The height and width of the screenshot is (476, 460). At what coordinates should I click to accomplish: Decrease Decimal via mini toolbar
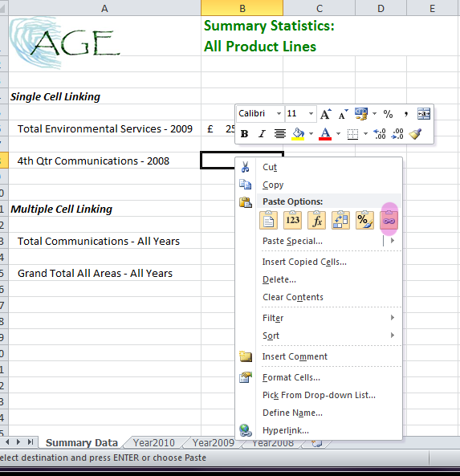pyautogui.click(x=397, y=133)
